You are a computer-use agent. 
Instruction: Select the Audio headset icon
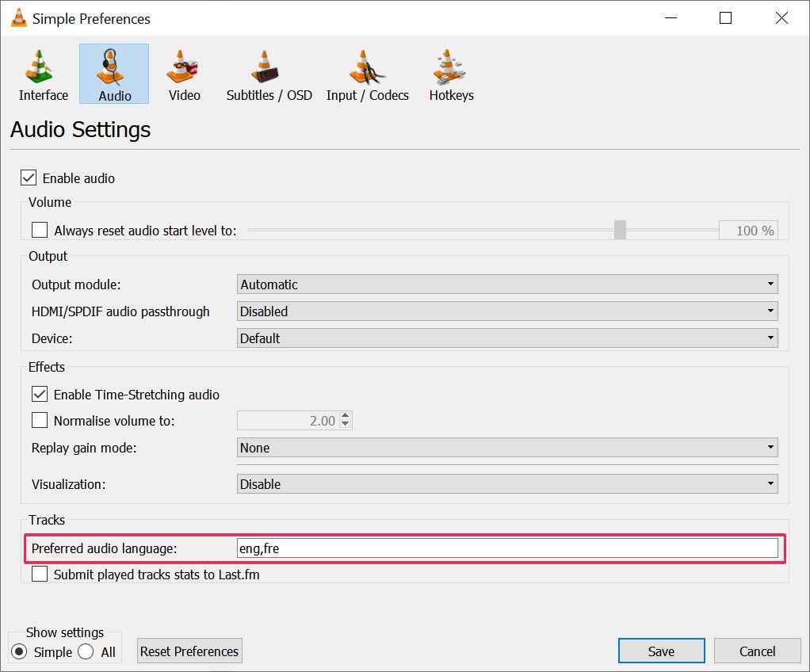113,73
